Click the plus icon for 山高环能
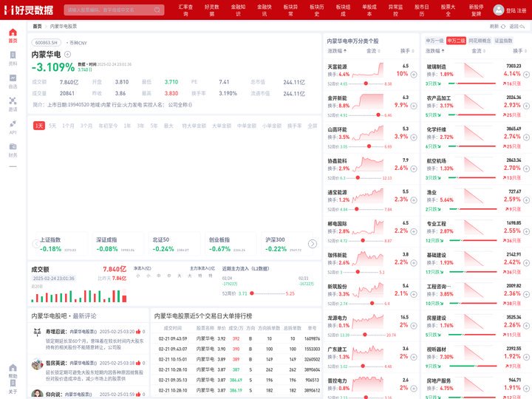 click(x=414, y=137)
